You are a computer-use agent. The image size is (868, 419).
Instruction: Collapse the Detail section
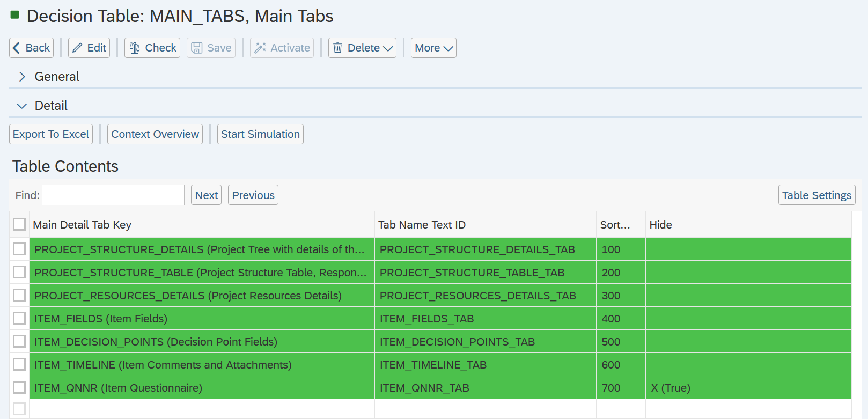[x=22, y=106]
